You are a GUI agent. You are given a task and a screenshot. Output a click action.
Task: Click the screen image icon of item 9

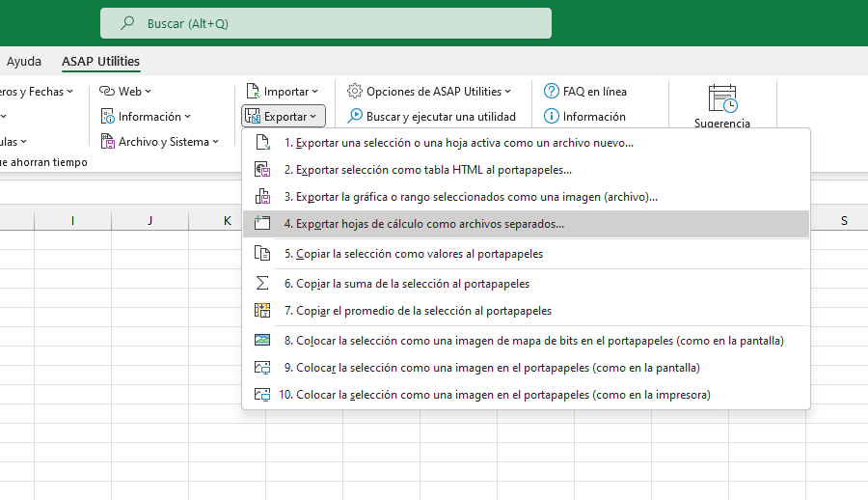coord(262,368)
